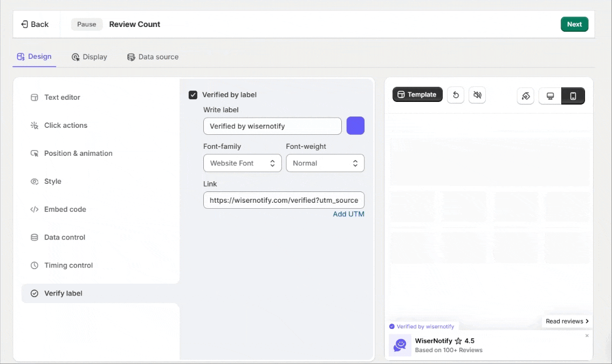Click Verified by wisernotify preview badge

(422, 327)
